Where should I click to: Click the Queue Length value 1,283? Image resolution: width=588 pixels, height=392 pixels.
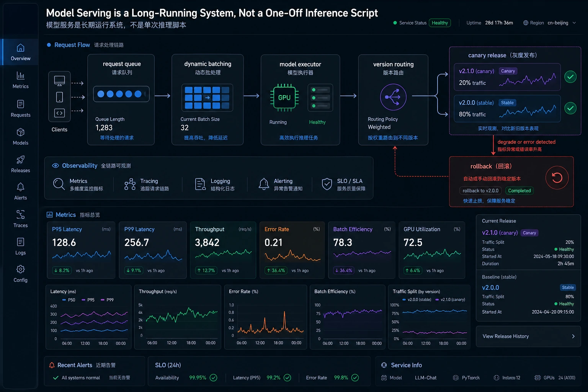tap(104, 128)
